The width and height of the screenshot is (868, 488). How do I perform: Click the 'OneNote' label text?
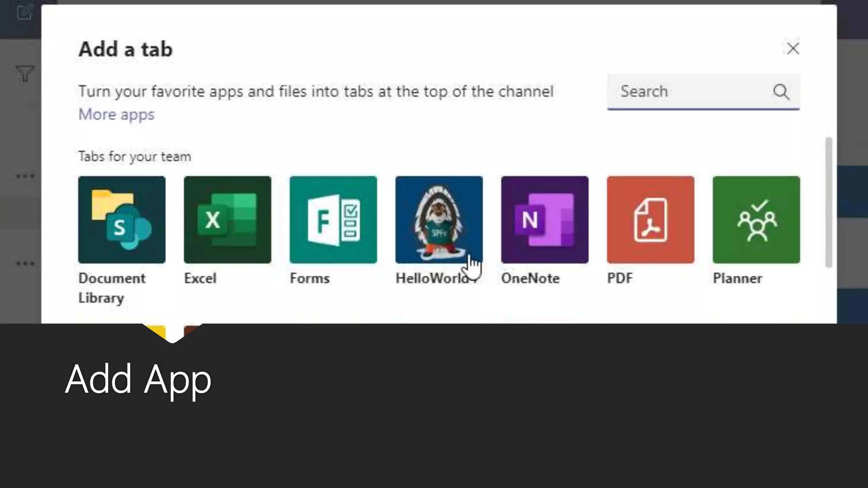pos(531,278)
